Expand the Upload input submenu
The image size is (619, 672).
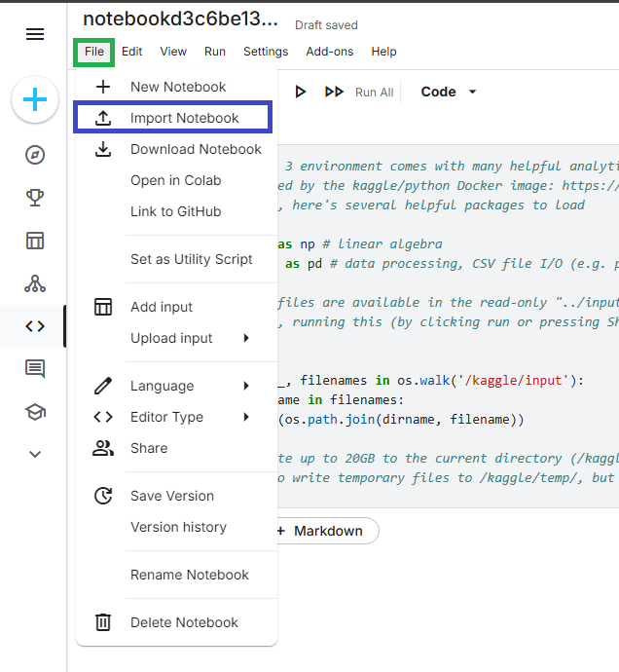coord(176,338)
